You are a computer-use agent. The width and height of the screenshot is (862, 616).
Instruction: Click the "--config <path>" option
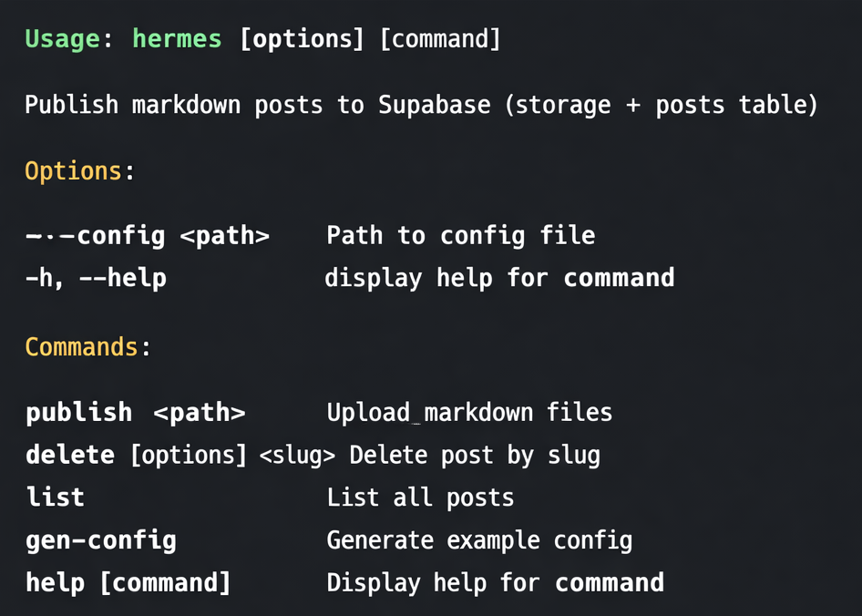(148, 236)
